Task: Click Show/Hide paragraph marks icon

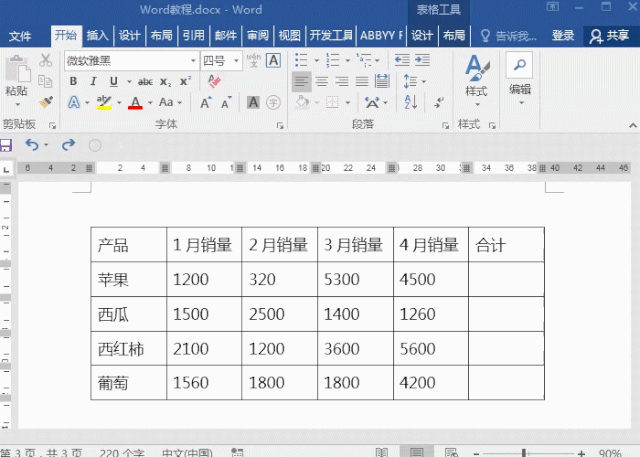Action: pos(439,102)
